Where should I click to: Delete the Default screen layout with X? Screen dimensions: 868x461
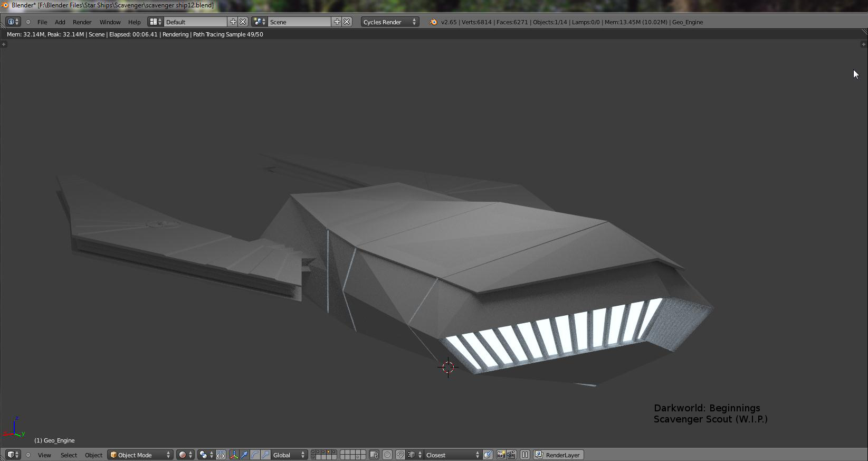point(243,22)
